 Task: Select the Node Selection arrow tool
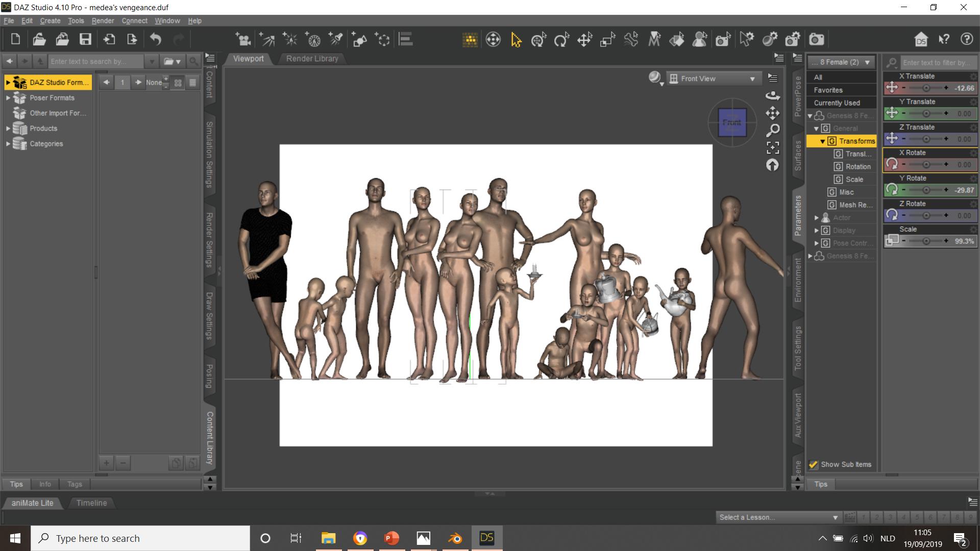tap(516, 40)
